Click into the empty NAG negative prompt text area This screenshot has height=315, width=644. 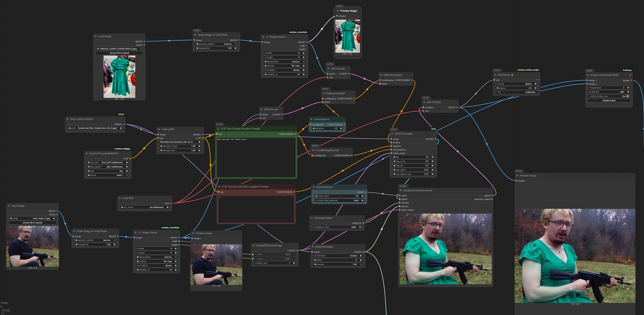[x=256, y=209]
